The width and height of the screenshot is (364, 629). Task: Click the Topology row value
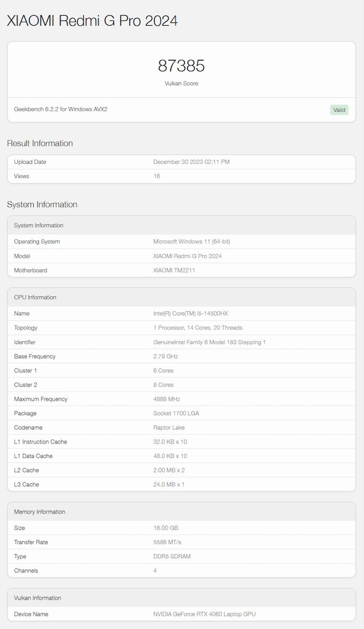click(x=198, y=328)
